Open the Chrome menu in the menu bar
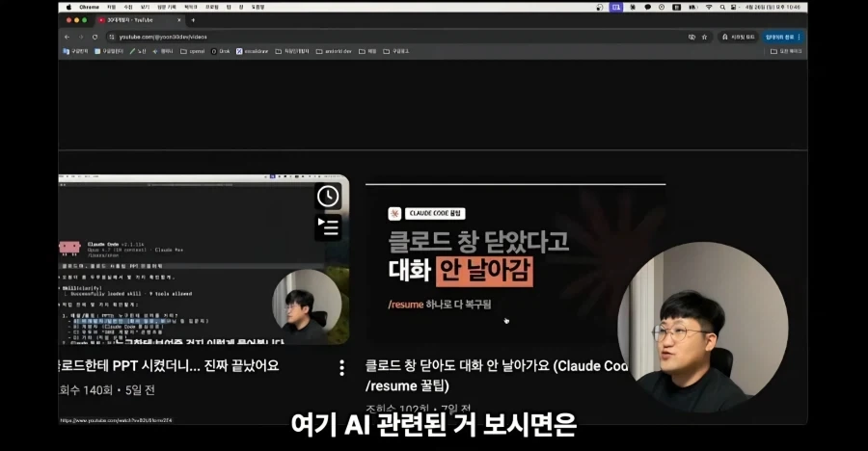868x451 pixels. 89,7
